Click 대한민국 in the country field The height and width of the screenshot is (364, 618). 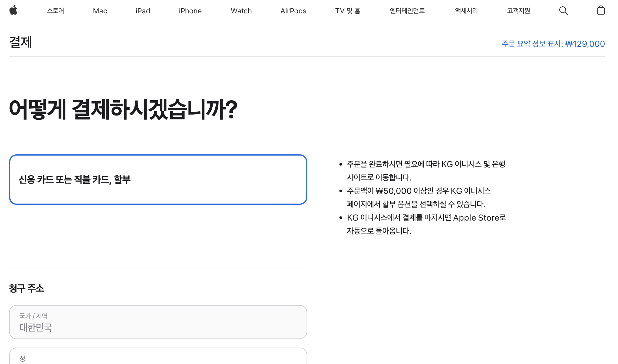(36, 328)
